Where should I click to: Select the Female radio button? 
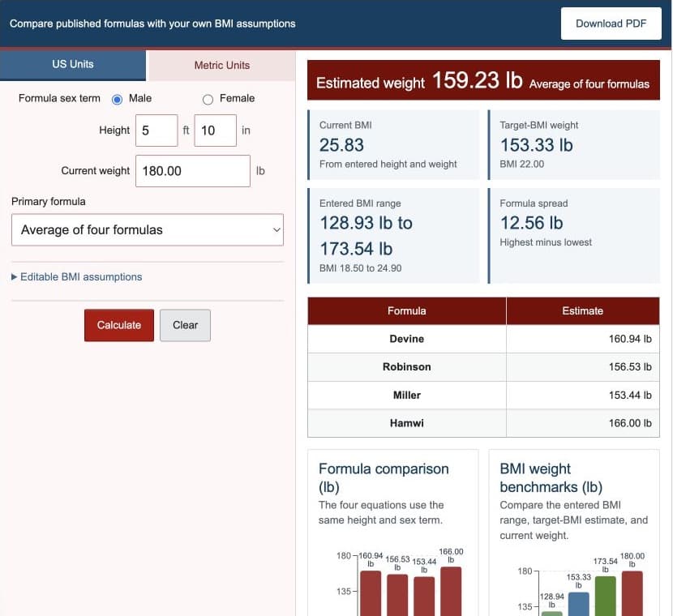point(208,100)
